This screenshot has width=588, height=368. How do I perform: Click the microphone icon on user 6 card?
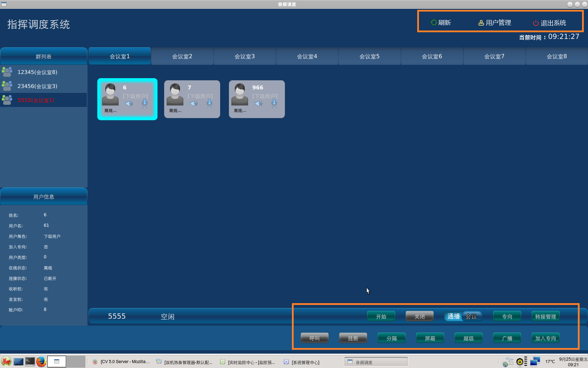click(x=145, y=103)
